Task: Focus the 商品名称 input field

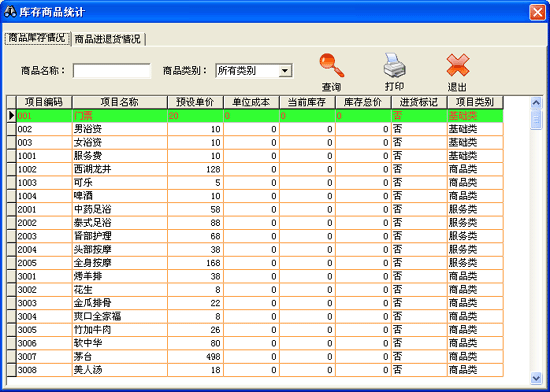Action: (x=112, y=71)
